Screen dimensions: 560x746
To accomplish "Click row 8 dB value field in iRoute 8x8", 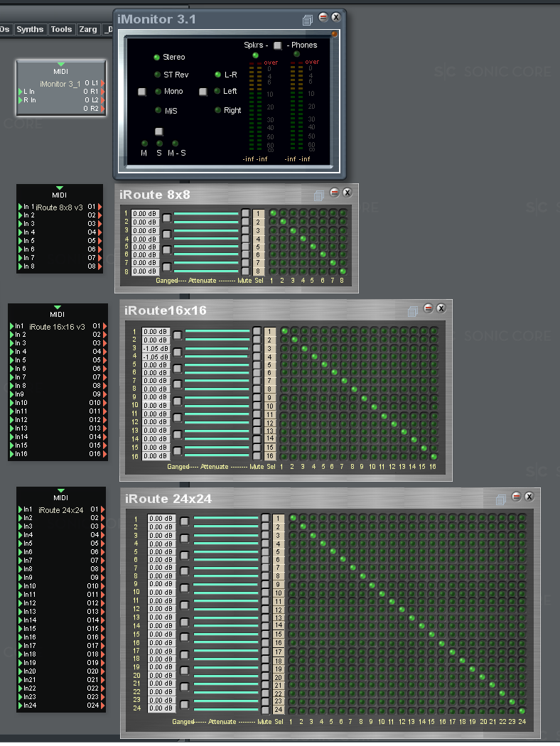I will click(145, 271).
